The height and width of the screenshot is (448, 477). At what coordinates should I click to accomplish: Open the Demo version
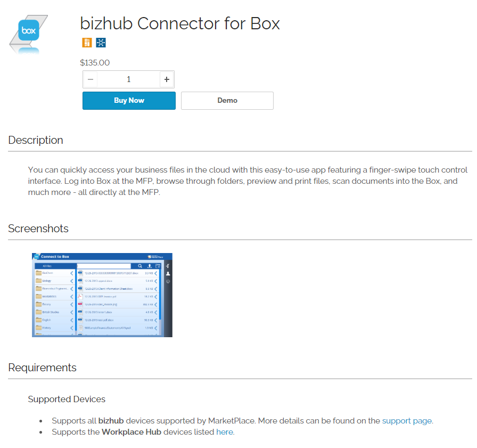[227, 101]
